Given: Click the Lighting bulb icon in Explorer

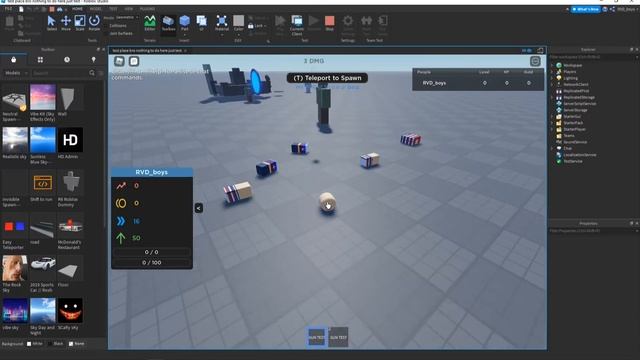Looking at the screenshot, I should (x=559, y=78).
